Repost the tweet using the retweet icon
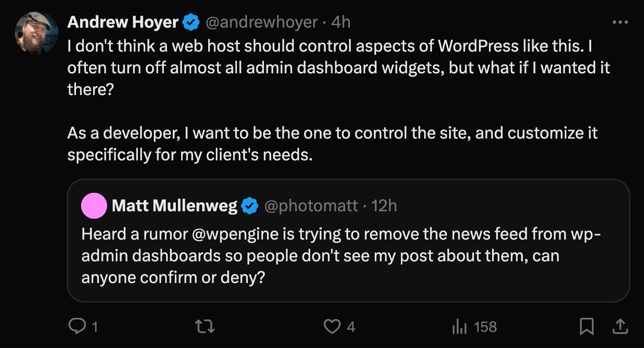Screen dimensions: 644x348 click(205, 326)
